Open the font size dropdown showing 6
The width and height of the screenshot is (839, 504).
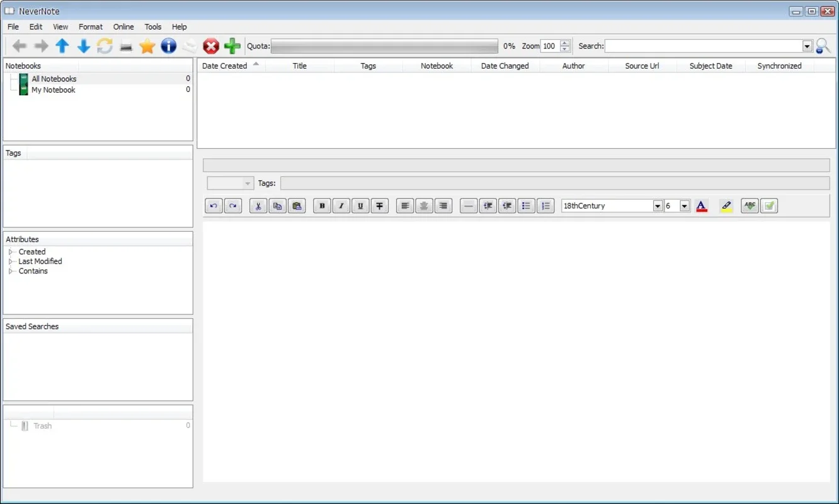pos(685,206)
